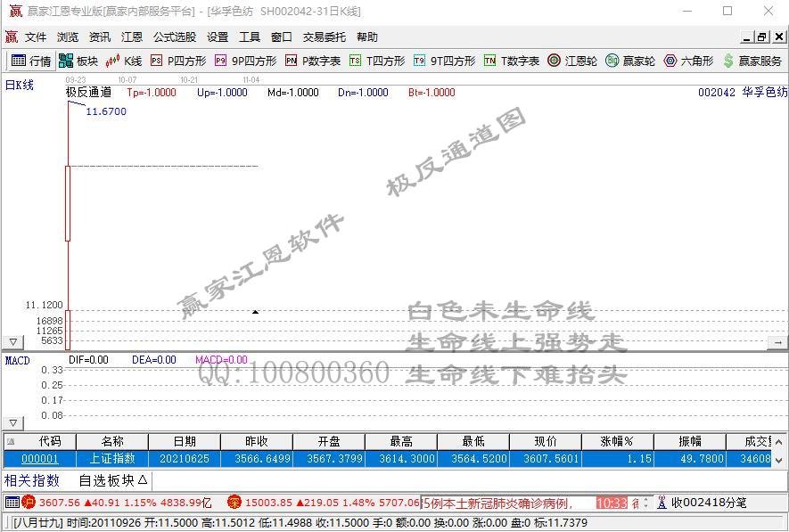The height and width of the screenshot is (532, 789).
Task: Select the 上证指数 name cell
Action: coord(112,459)
